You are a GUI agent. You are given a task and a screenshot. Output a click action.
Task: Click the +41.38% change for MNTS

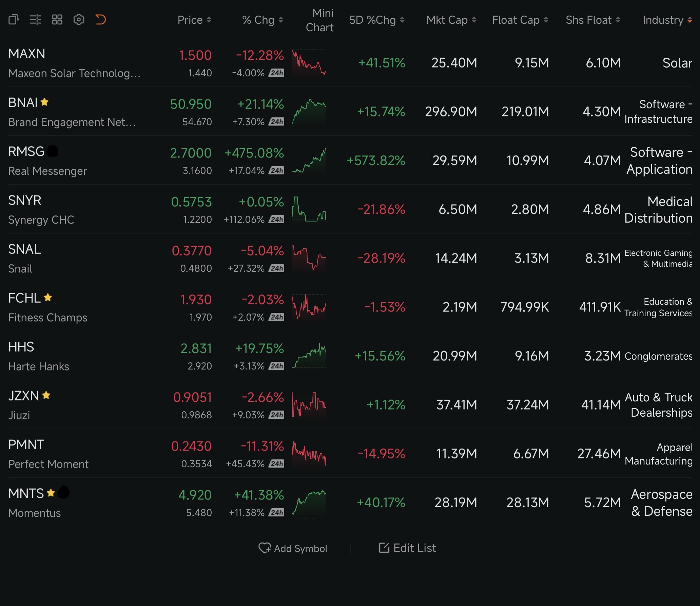point(259,495)
